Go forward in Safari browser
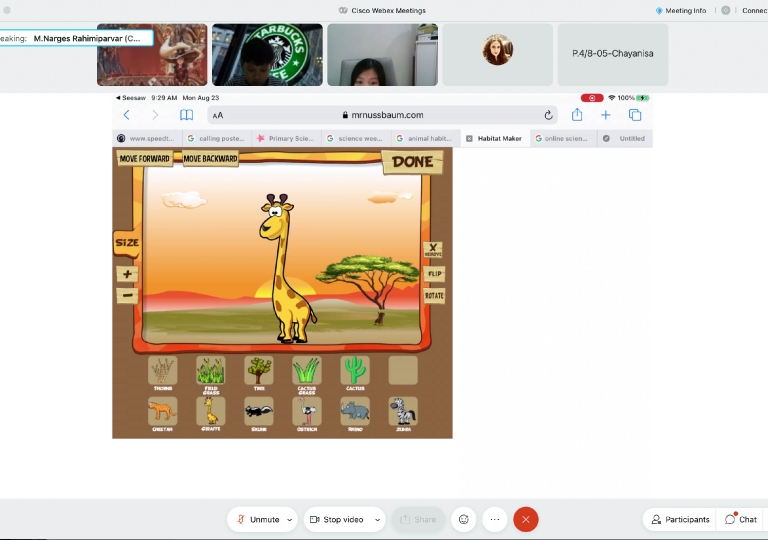This screenshot has height=540, width=768. coord(155,115)
